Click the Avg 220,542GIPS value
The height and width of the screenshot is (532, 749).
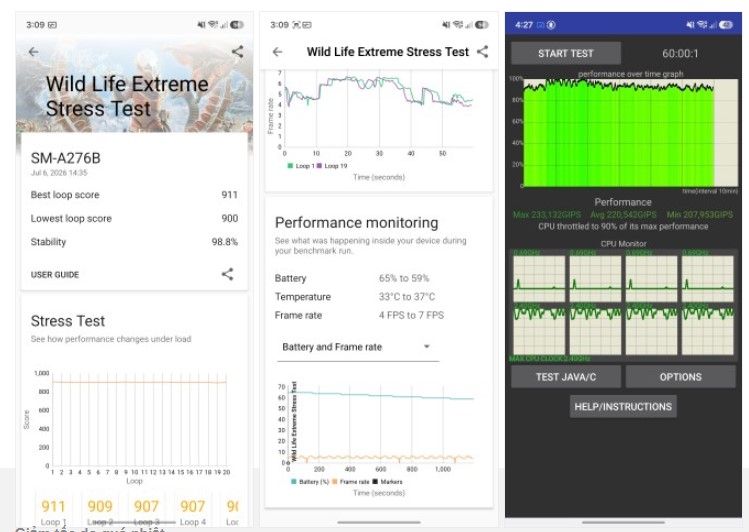point(623,214)
